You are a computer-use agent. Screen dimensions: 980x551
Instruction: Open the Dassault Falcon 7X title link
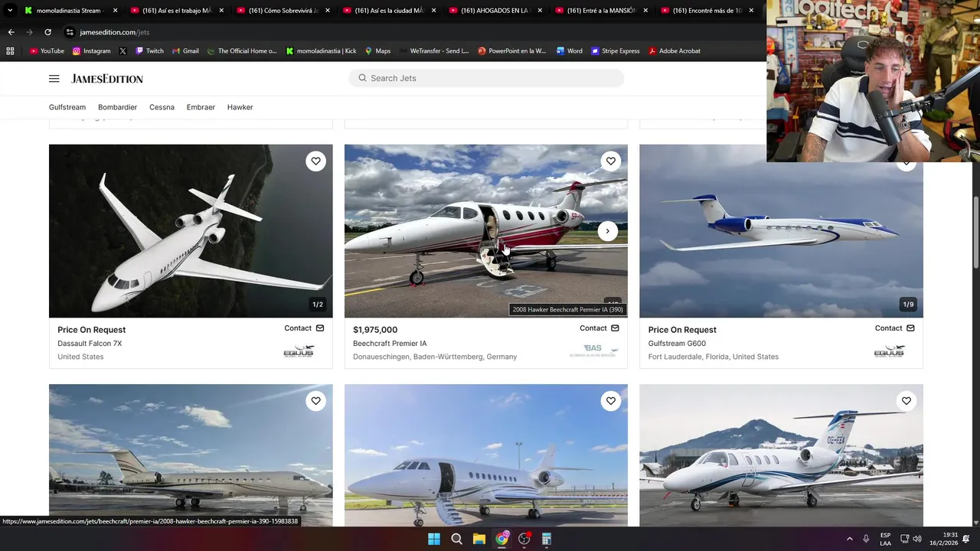[90, 344]
